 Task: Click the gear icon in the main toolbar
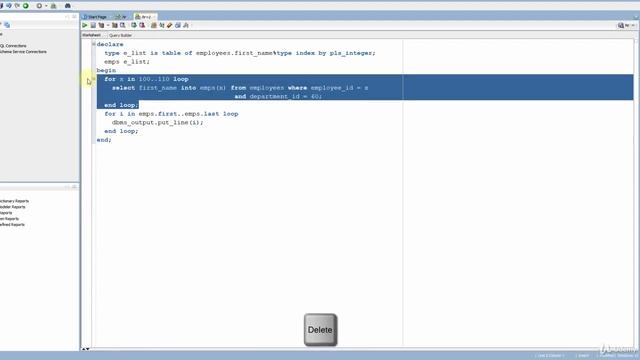[39, 6]
